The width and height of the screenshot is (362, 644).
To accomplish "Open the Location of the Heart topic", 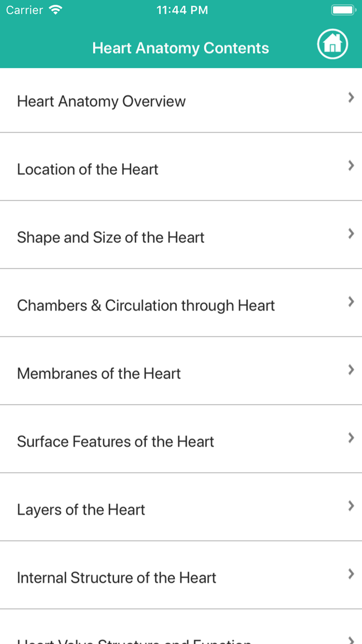I will (x=87, y=169).
